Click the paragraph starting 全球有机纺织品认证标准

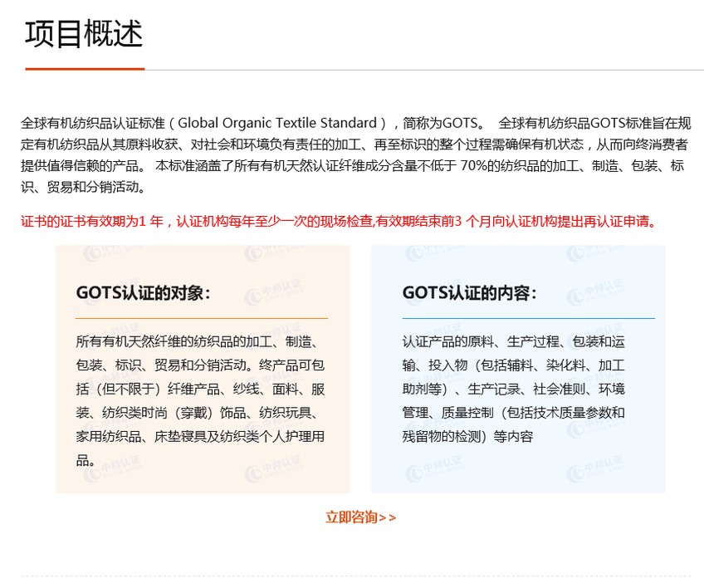[x=356, y=154]
